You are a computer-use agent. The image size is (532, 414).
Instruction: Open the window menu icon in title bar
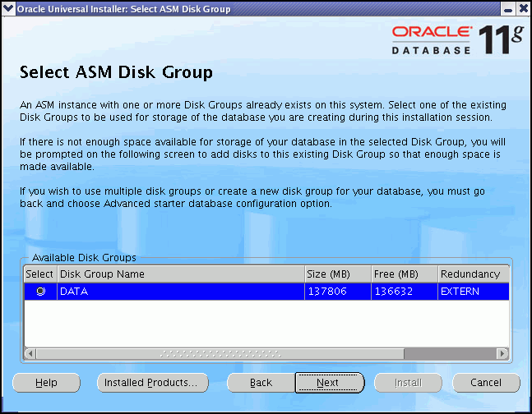9,9
